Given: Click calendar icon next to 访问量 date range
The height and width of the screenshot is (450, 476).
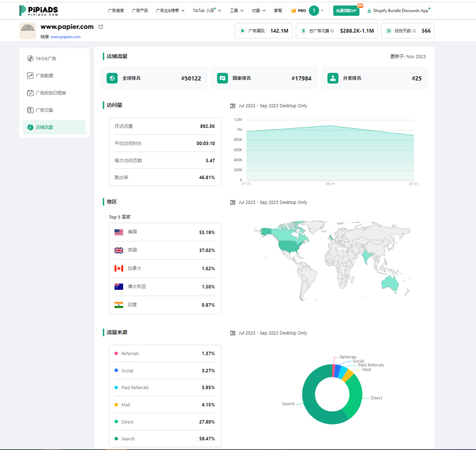Looking at the screenshot, I should click(233, 106).
